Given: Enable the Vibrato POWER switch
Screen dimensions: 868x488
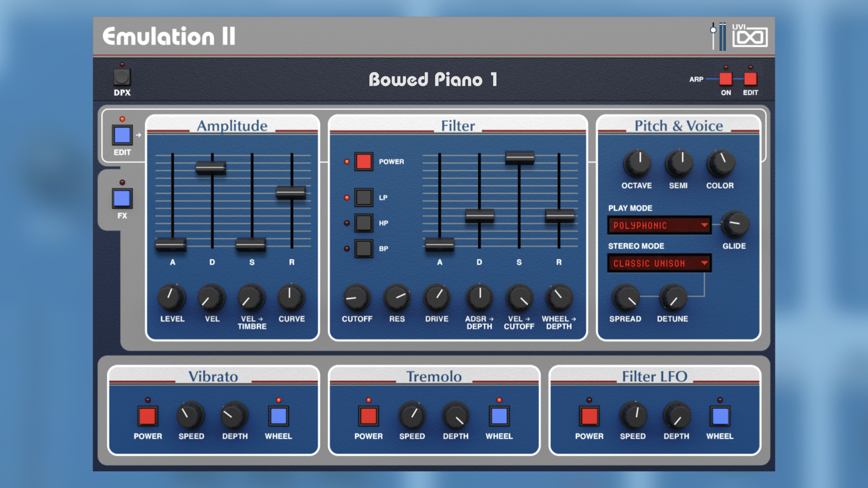Looking at the screenshot, I should point(147,417).
